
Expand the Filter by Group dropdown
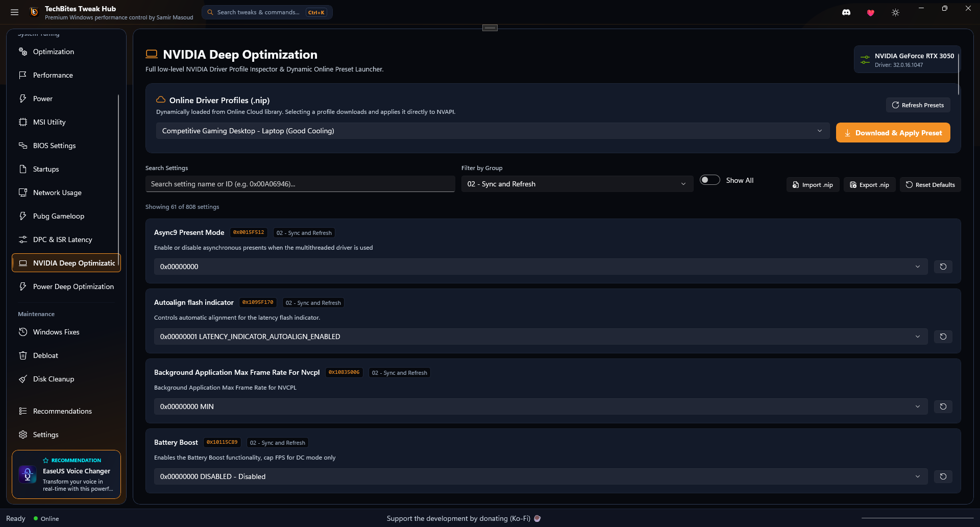tap(577, 184)
